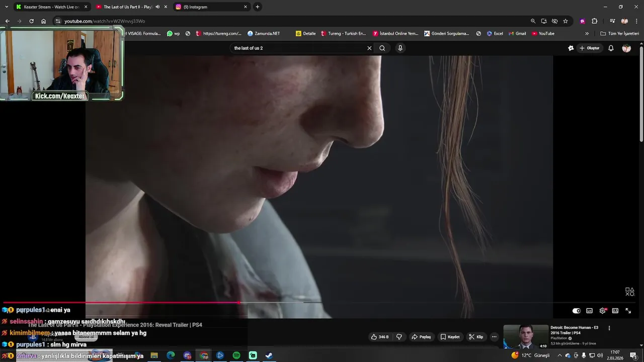
Task: Run the YouTube search magnifier button
Action: point(382,48)
